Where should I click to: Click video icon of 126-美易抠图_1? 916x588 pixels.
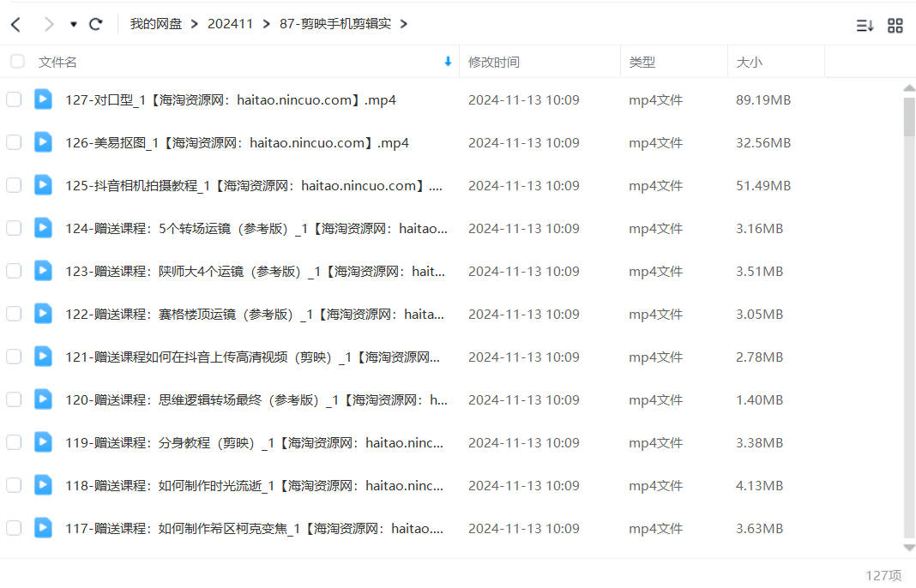tap(43, 142)
